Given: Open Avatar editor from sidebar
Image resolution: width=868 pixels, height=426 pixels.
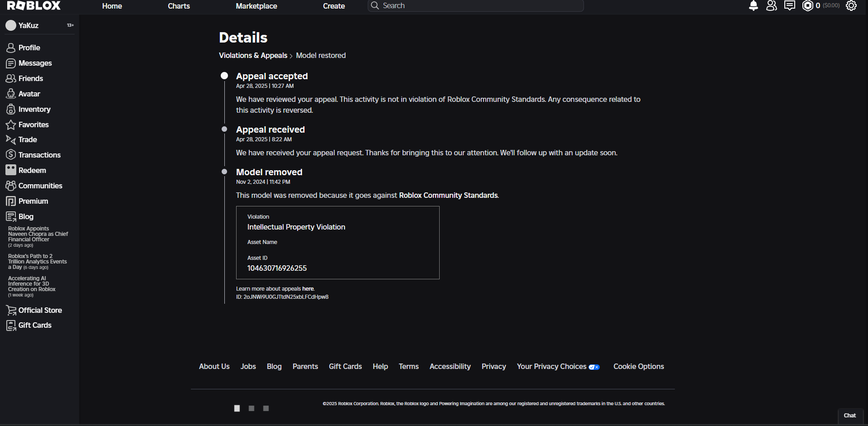Looking at the screenshot, I should pyautogui.click(x=23, y=94).
